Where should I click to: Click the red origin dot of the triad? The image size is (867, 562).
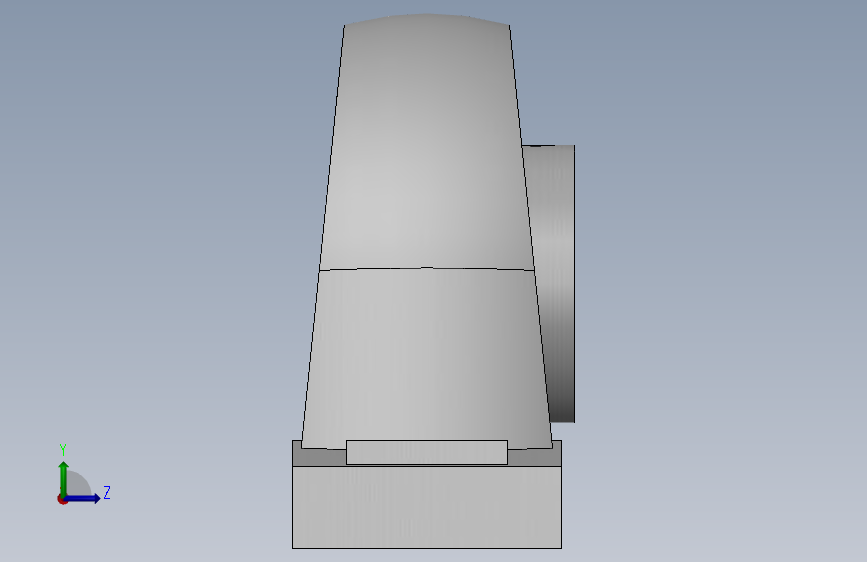coord(62,499)
